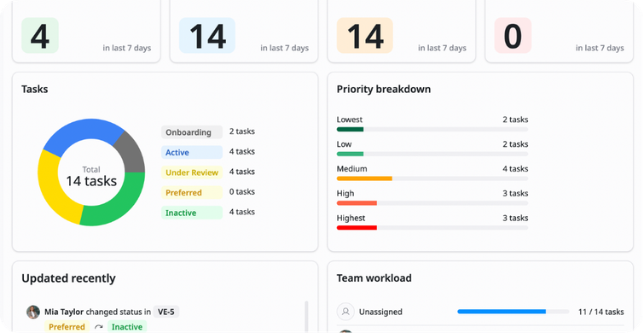Click the 'Team workload' heading

click(x=374, y=277)
